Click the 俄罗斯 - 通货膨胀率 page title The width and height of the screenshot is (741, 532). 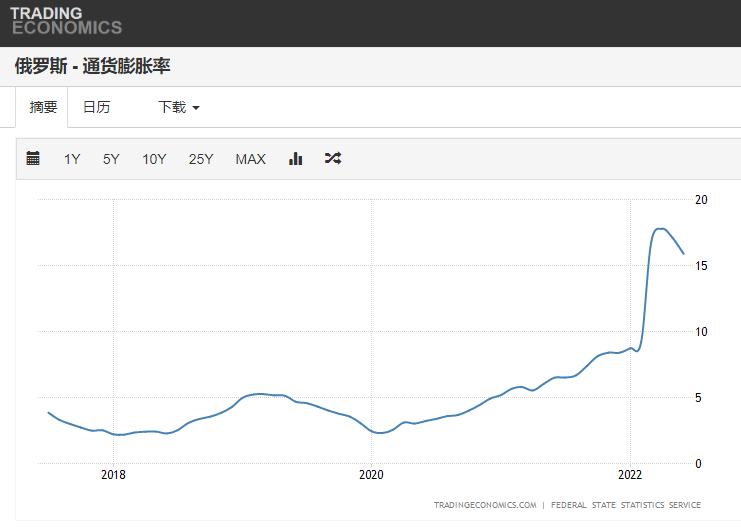pos(92,67)
